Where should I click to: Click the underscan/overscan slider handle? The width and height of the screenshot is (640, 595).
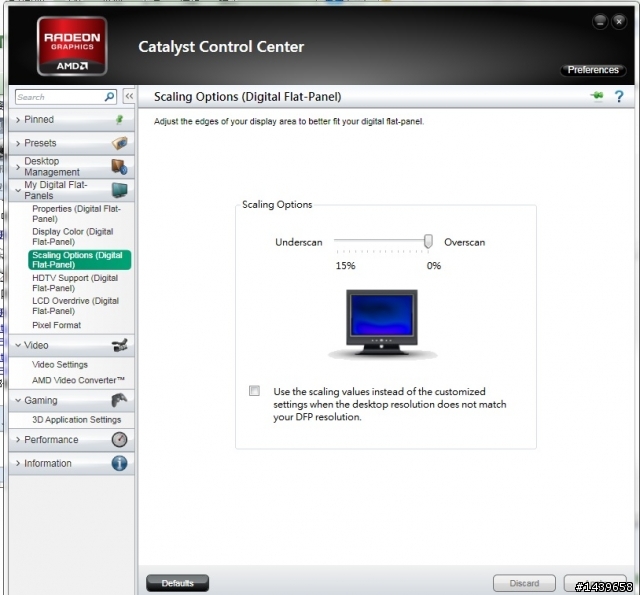click(428, 241)
